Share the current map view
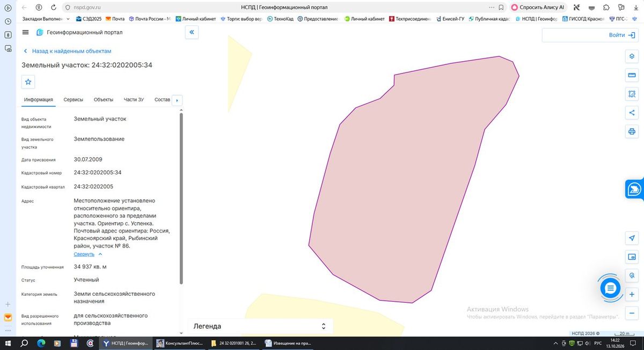644x350 pixels. 632,113
